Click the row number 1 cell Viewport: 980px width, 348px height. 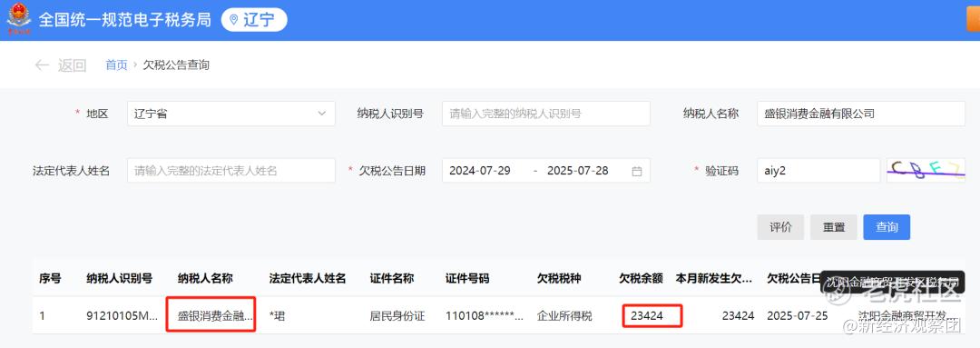42,316
